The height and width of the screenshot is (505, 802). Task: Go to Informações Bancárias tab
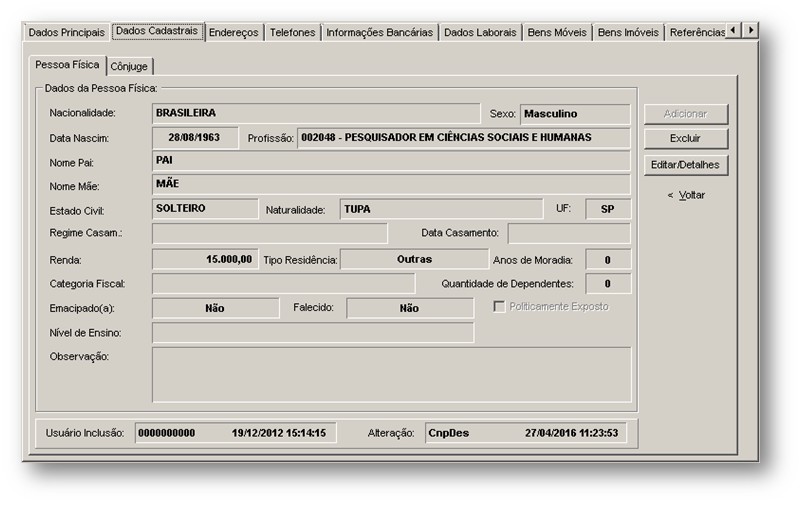379,32
